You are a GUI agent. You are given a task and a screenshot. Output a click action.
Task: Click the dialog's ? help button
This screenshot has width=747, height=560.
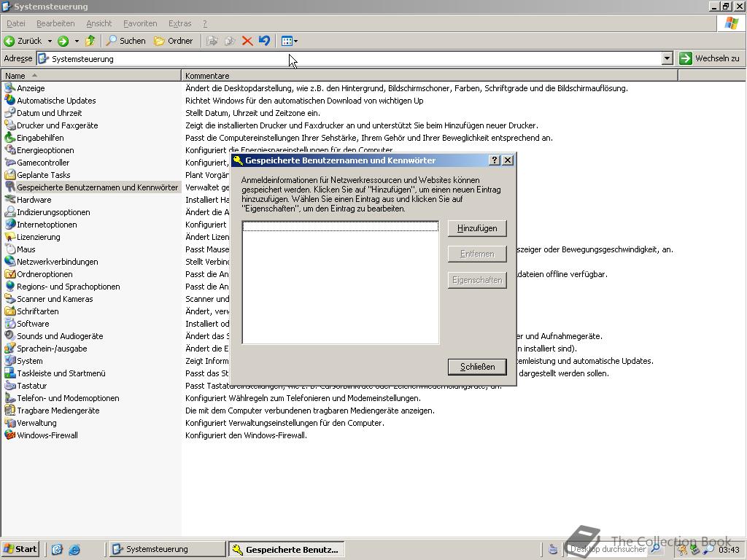pyautogui.click(x=495, y=160)
